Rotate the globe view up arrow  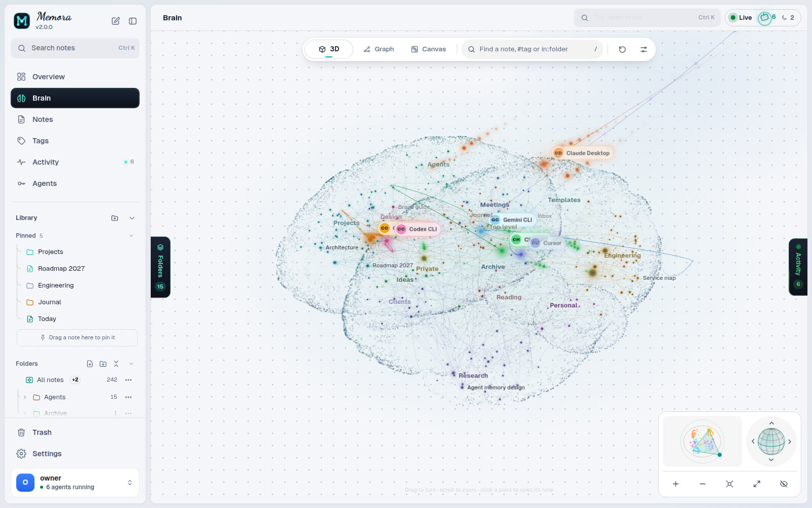(x=771, y=423)
